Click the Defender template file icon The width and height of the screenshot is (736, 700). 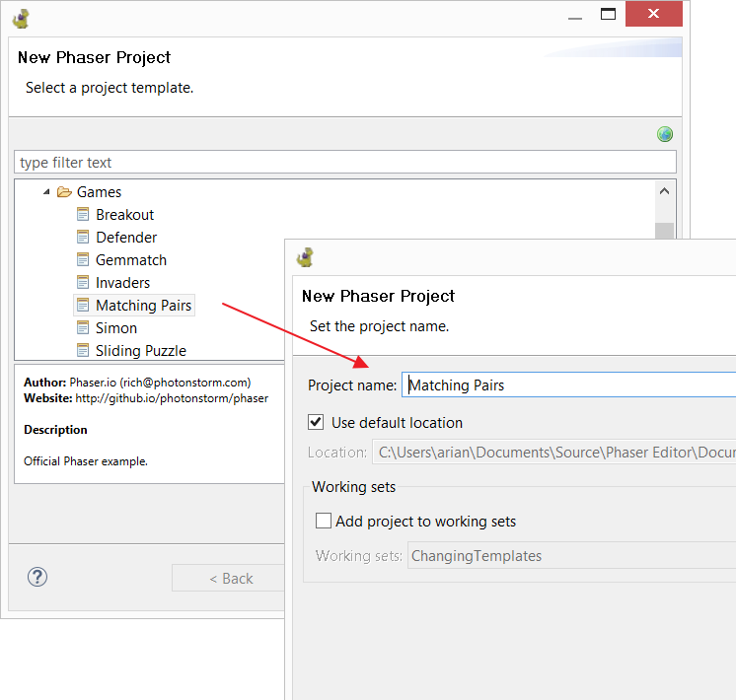(x=83, y=237)
